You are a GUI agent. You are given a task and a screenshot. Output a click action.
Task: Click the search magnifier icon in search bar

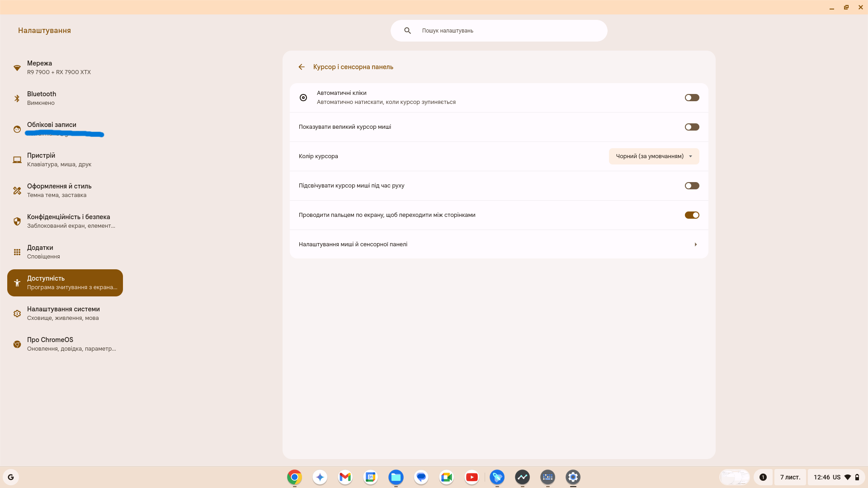tap(408, 30)
